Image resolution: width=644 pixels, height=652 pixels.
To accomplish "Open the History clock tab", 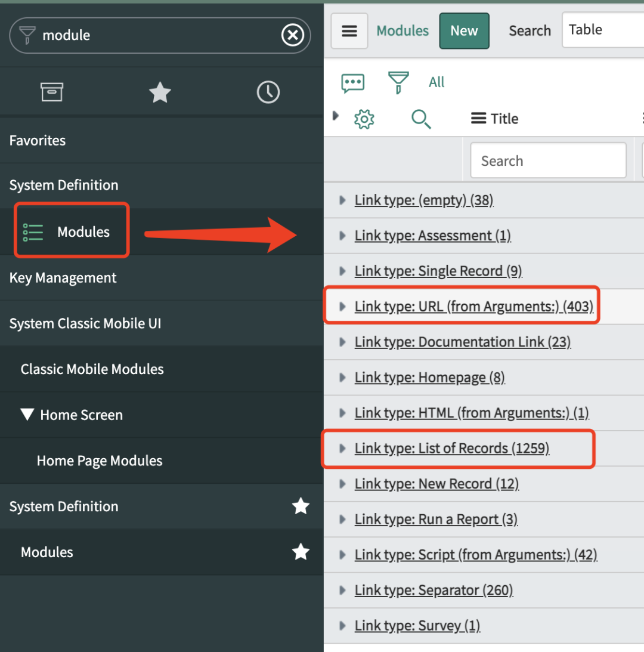I will pyautogui.click(x=268, y=92).
